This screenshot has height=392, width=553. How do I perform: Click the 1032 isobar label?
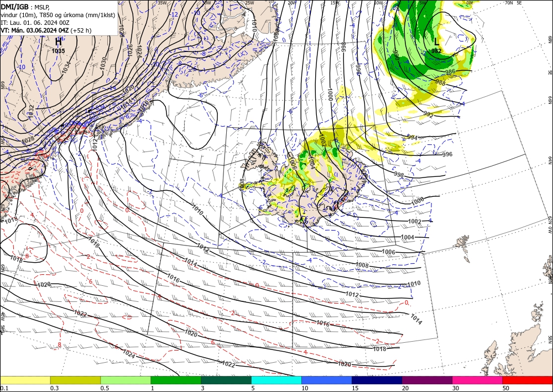(30, 111)
